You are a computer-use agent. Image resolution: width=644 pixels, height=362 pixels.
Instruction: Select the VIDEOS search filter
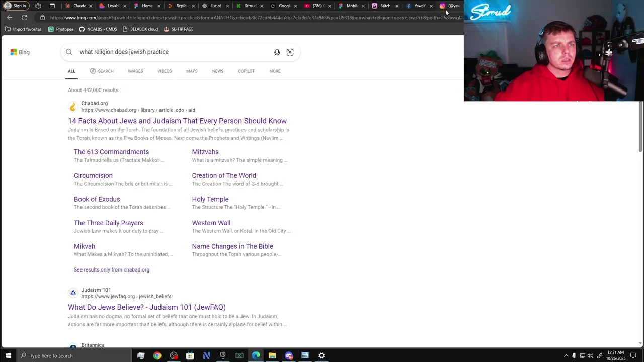pyautogui.click(x=165, y=71)
